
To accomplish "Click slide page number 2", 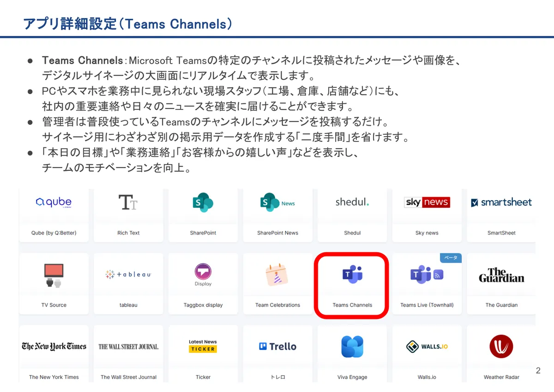I will 538,370.
